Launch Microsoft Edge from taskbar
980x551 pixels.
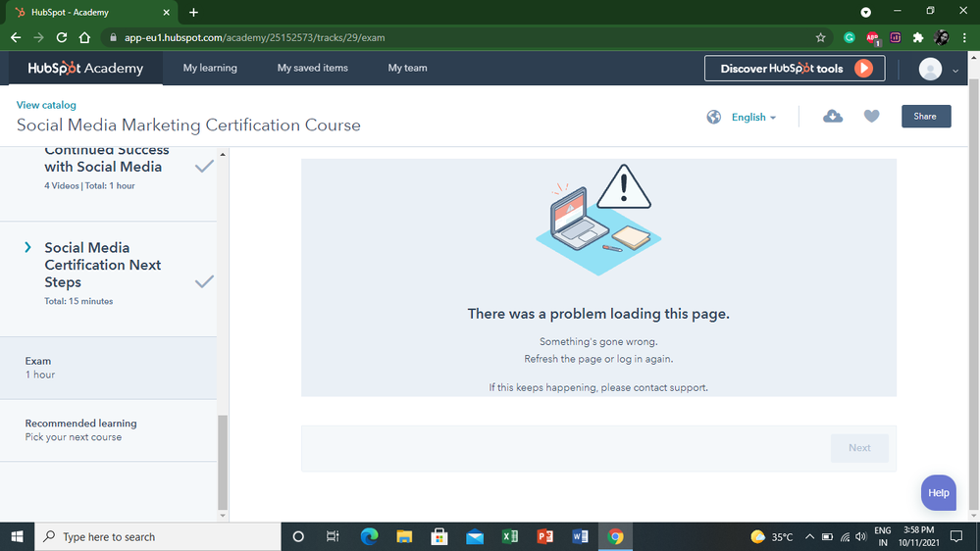point(369,536)
